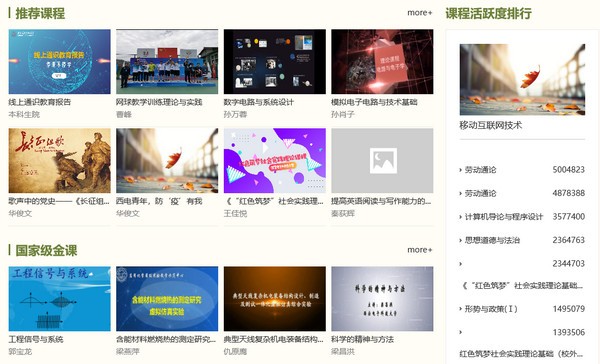
Task: Open 科学的精神与方法 course thumbnail
Action: (x=382, y=299)
